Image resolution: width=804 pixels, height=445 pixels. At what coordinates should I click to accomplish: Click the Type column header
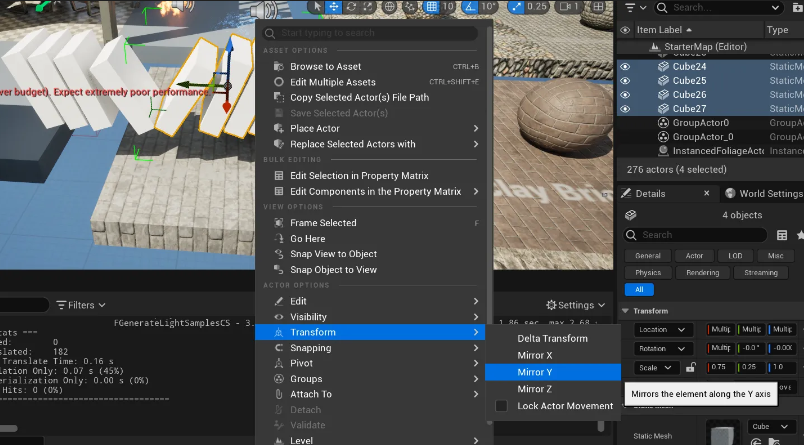[777, 30]
